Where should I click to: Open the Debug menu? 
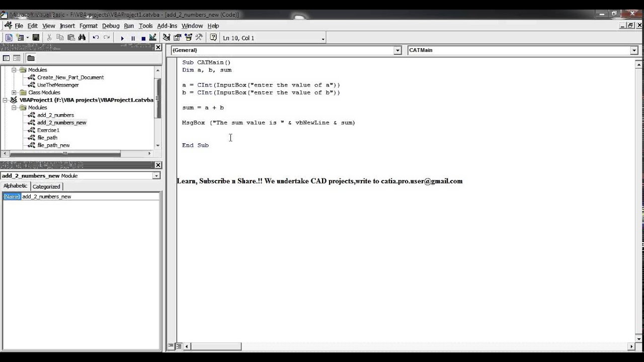coord(111,26)
